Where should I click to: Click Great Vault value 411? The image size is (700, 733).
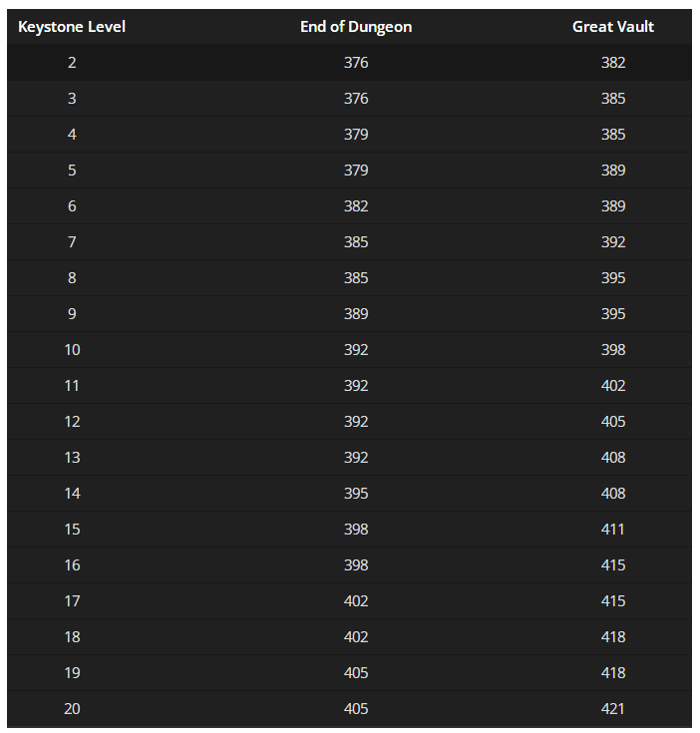612,530
